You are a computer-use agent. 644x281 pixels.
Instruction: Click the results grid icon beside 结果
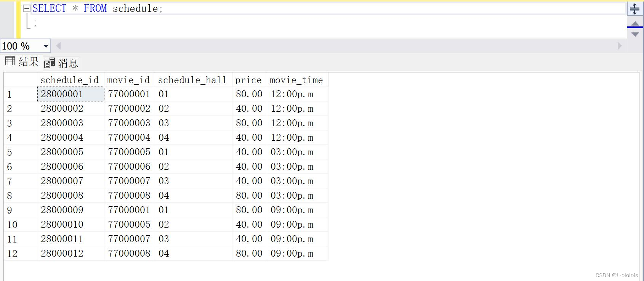(10, 61)
